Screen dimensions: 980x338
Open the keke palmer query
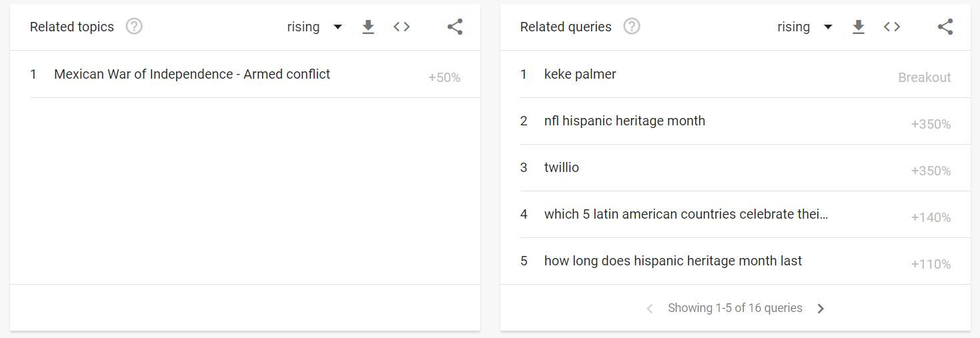click(580, 74)
